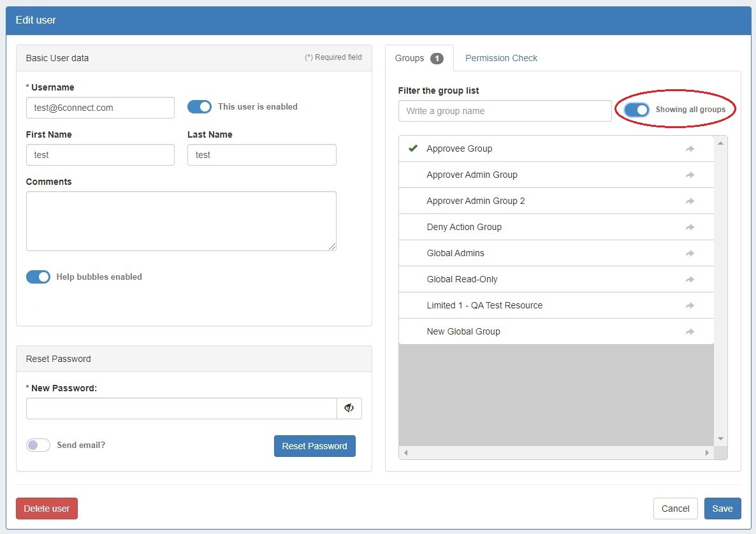Switch to the Permission Check tab
756x534 pixels.
coord(501,58)
